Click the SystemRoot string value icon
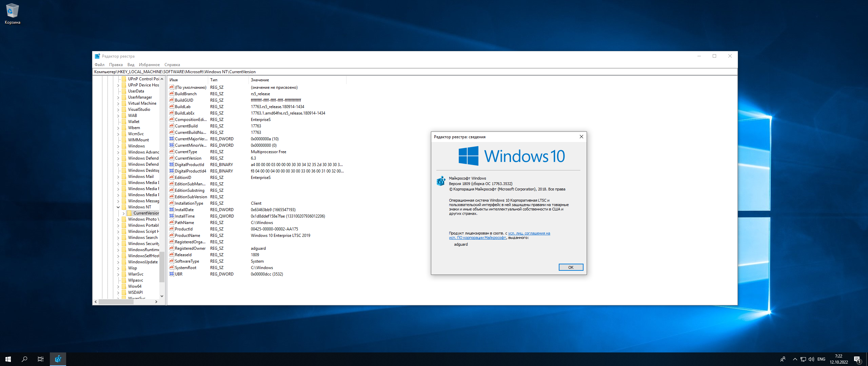This screenshot has height=366, width=868. tap(172, 267)
